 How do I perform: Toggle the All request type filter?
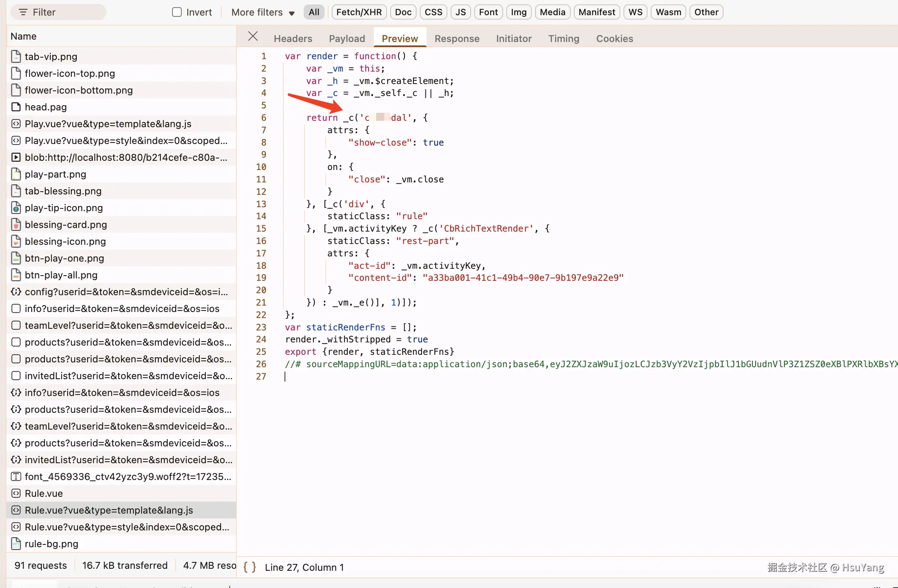[314, 12]
